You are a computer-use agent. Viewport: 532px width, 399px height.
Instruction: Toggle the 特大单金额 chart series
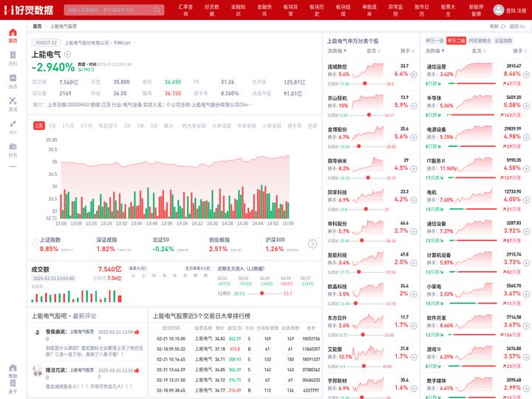coord(194,126)
